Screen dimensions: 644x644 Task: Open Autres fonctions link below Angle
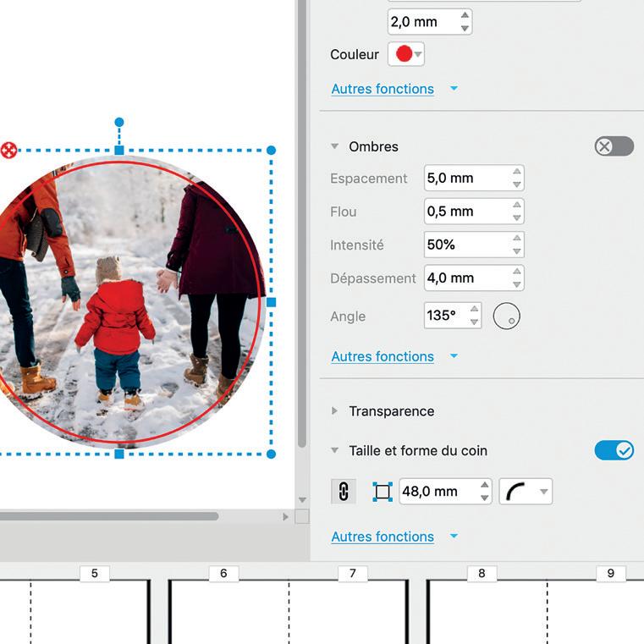[383, 356]
